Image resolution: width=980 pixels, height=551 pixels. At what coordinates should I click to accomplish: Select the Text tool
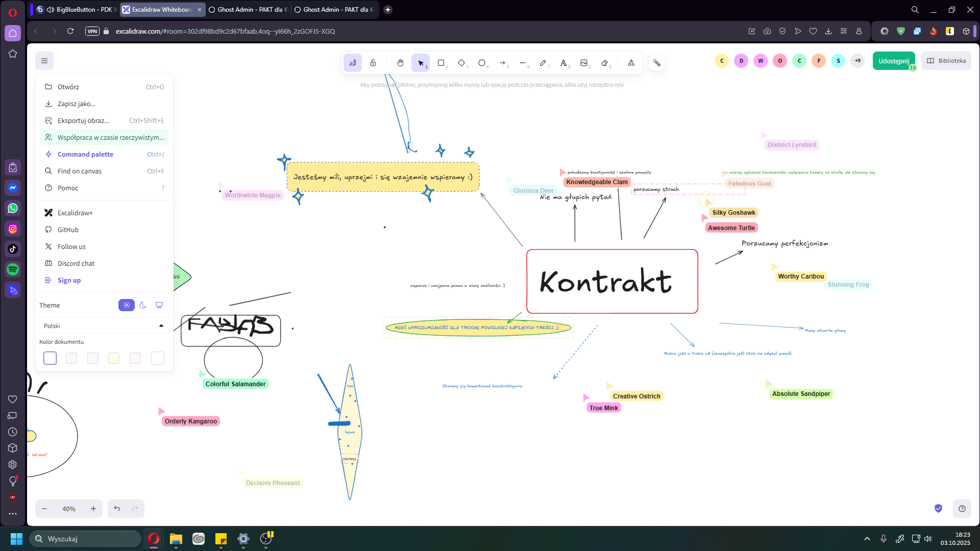tap(563, 63)
